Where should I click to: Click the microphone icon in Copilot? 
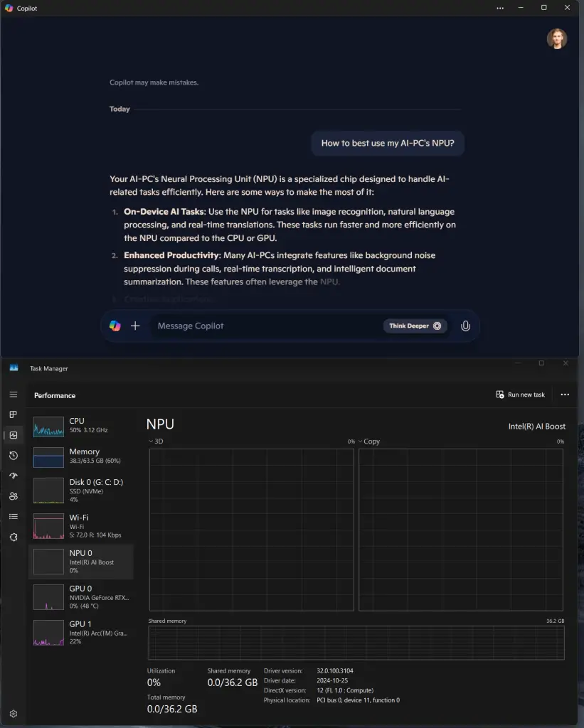click(x=465, y=326)
